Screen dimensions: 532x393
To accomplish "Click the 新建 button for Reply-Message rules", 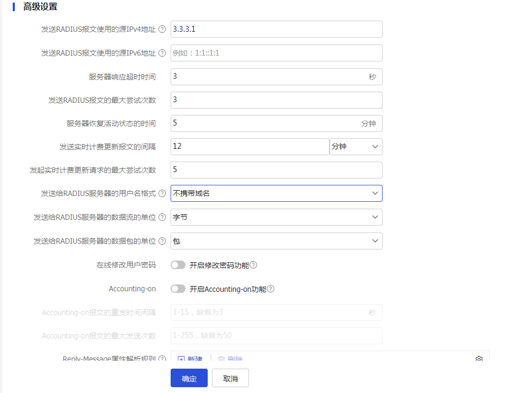I will point(190,359).
